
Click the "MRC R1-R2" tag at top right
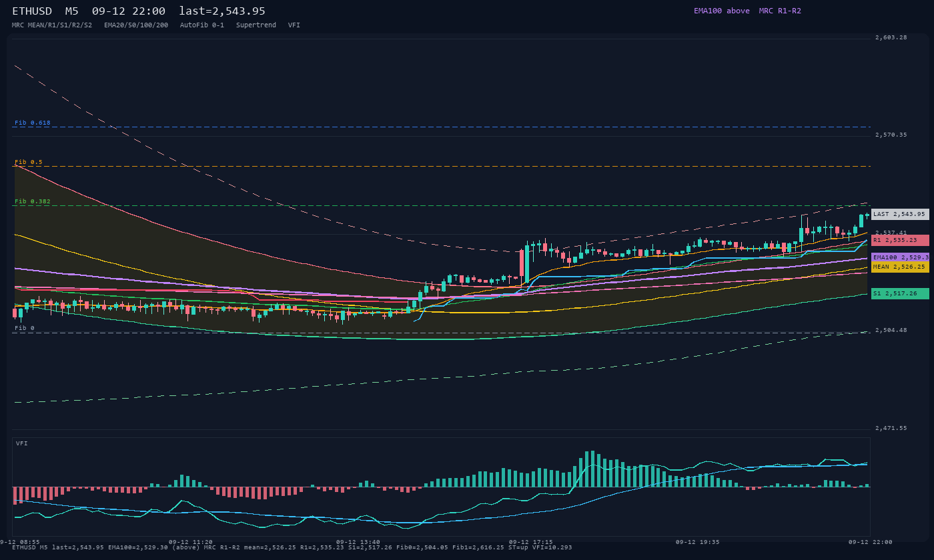pyautogui.click(x=780, y=11)
